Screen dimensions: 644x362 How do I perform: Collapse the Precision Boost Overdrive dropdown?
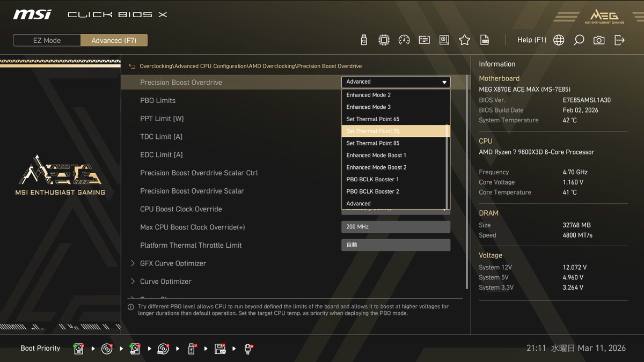pos(396,82)
